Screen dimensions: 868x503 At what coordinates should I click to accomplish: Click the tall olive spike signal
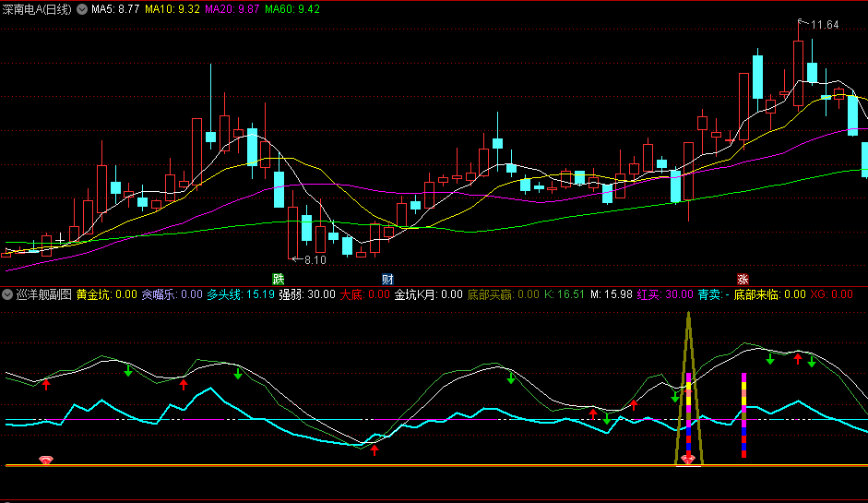click(x=689, y=388)
